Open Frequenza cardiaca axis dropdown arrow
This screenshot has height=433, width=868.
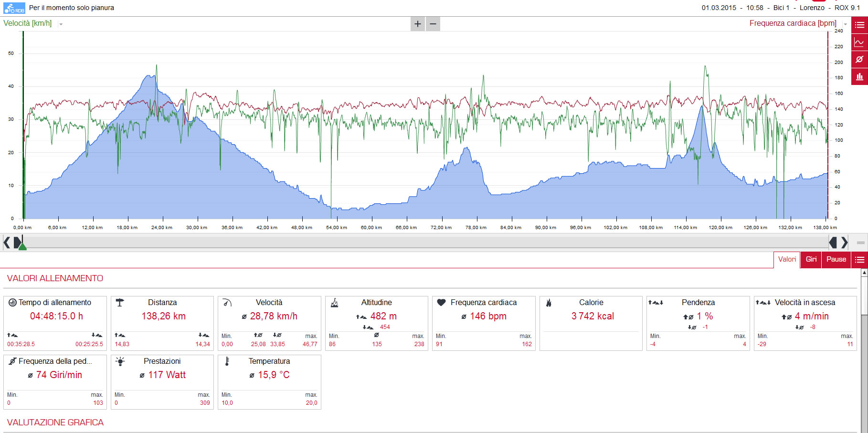845,24
